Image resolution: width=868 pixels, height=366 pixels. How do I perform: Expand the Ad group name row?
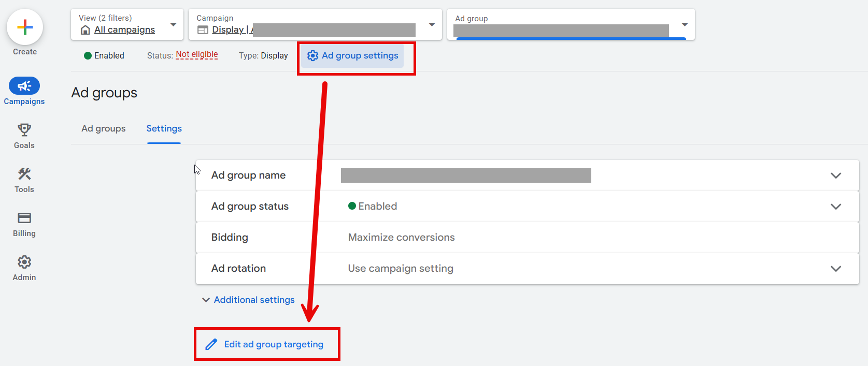(835, 175)
